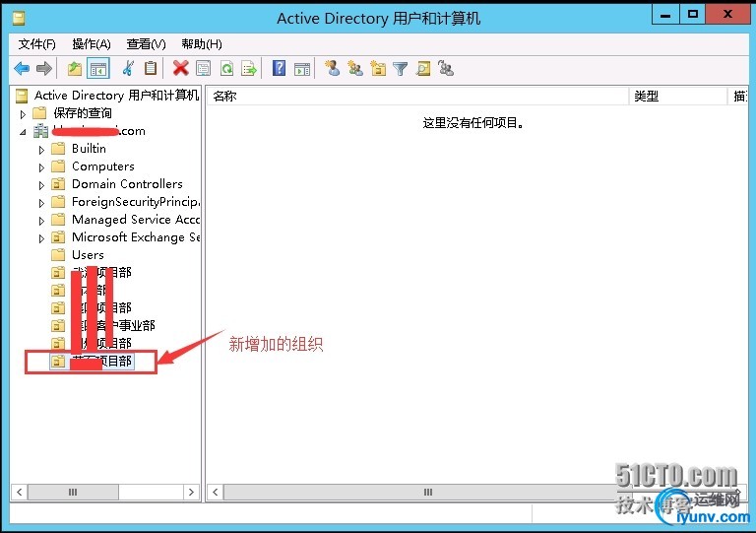
Task: Click the gray Forward arrow in toolbar
Action: (44, 69)
